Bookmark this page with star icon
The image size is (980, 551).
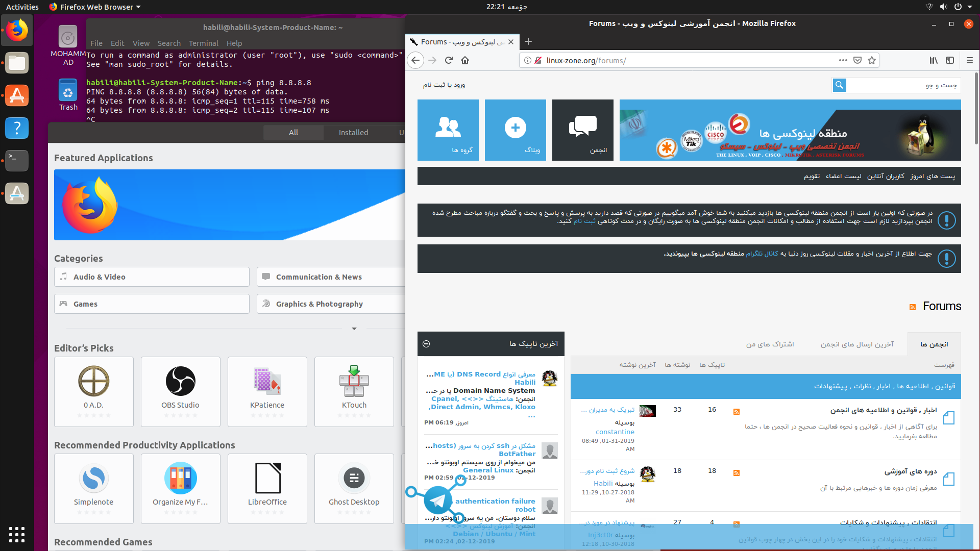coord(872,60)
